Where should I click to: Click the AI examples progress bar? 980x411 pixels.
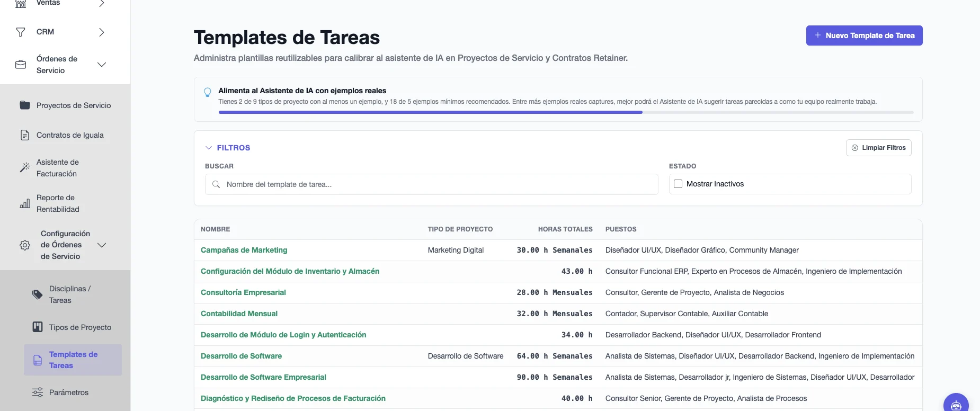coord(566,112)
